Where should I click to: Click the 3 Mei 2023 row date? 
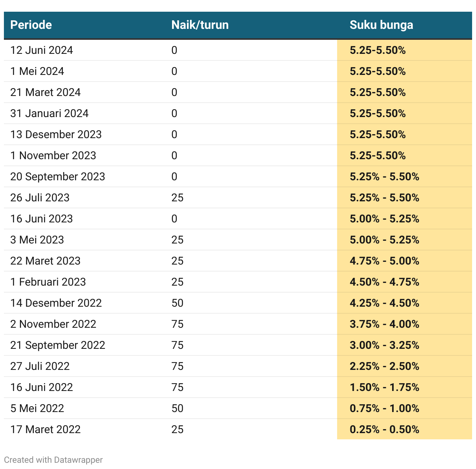point(37,240)
